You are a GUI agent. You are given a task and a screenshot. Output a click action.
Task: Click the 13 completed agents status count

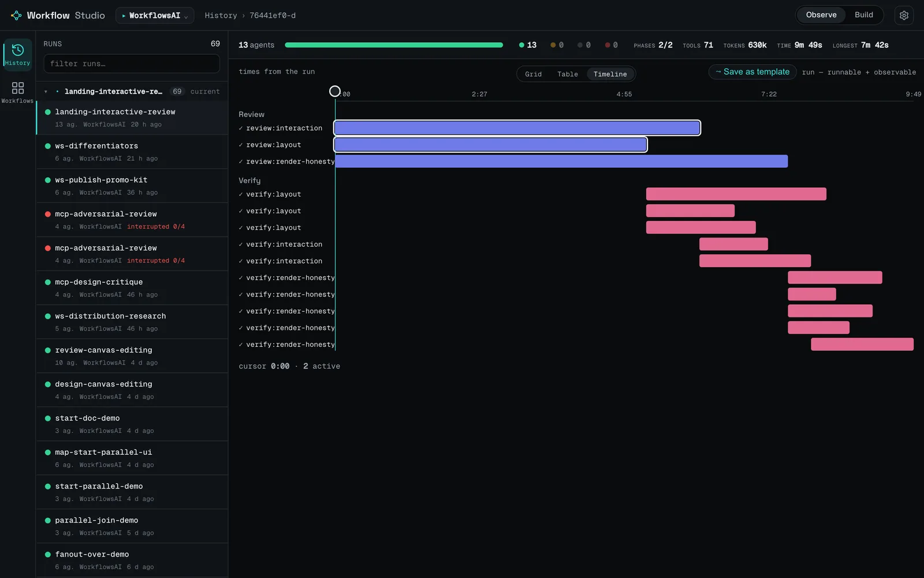coord(528,45)
